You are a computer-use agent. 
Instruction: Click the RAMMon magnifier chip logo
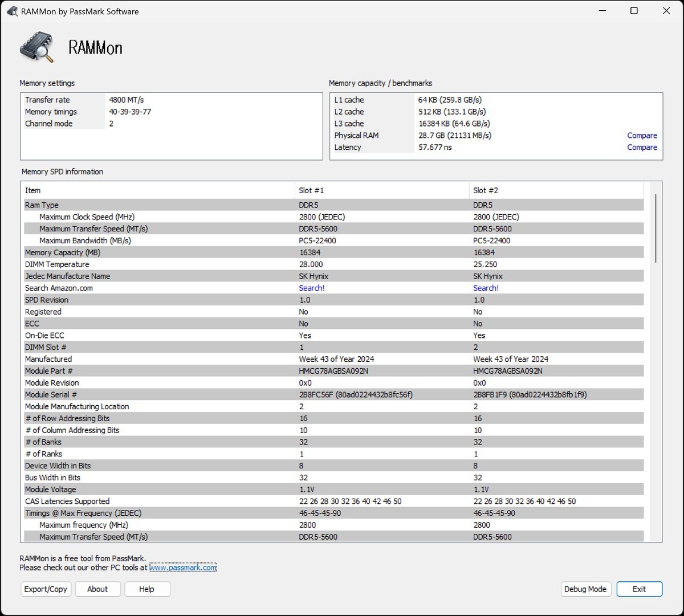pyautogui.click(x=37, y=47)
